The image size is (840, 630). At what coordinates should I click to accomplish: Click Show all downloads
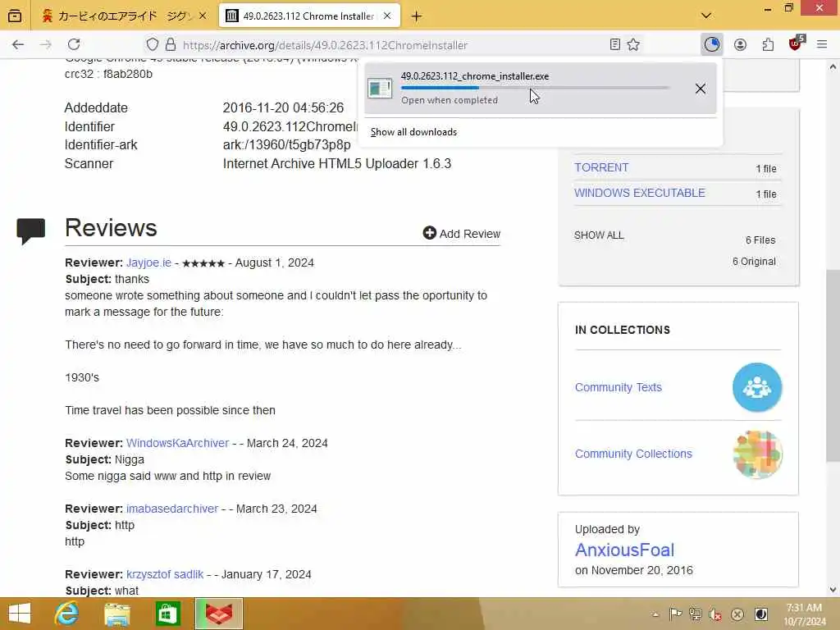click(413, 132)
